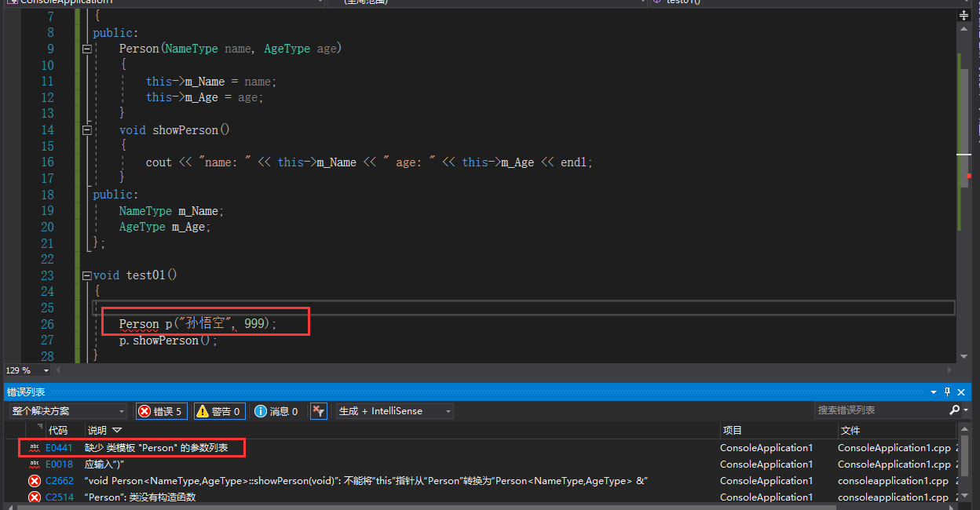The image size is (980, 510).
Task: Click consoleapplication1.cpp file cell in C2662 row
Action: pyautogui.click(x=893, y=481)
